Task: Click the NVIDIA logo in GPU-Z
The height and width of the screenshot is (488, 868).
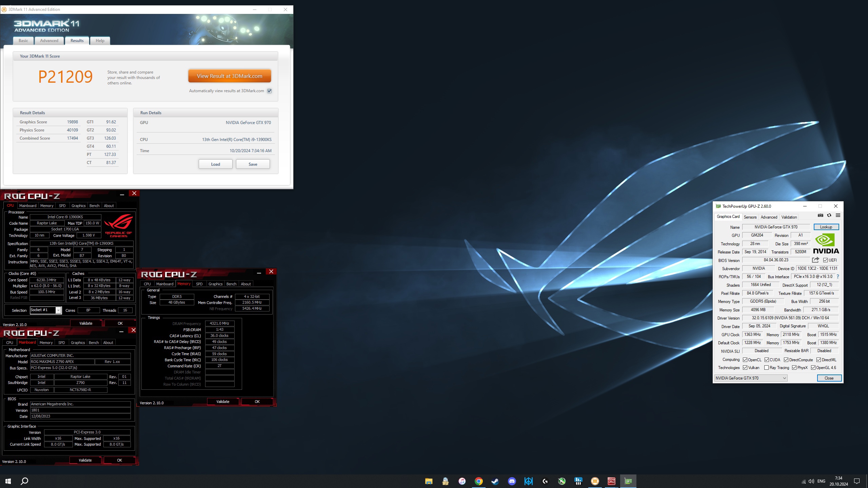Action: [826, 244]
